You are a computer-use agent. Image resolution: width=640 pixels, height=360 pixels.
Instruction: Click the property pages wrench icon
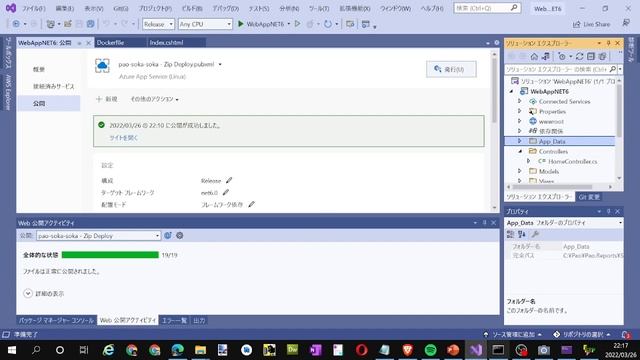(535, 234)
